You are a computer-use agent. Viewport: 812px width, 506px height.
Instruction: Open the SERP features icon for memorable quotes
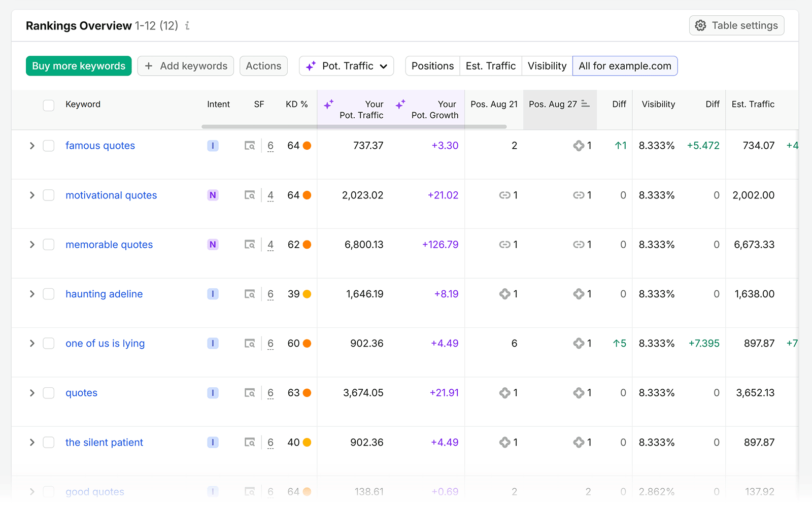coord(250,245)
